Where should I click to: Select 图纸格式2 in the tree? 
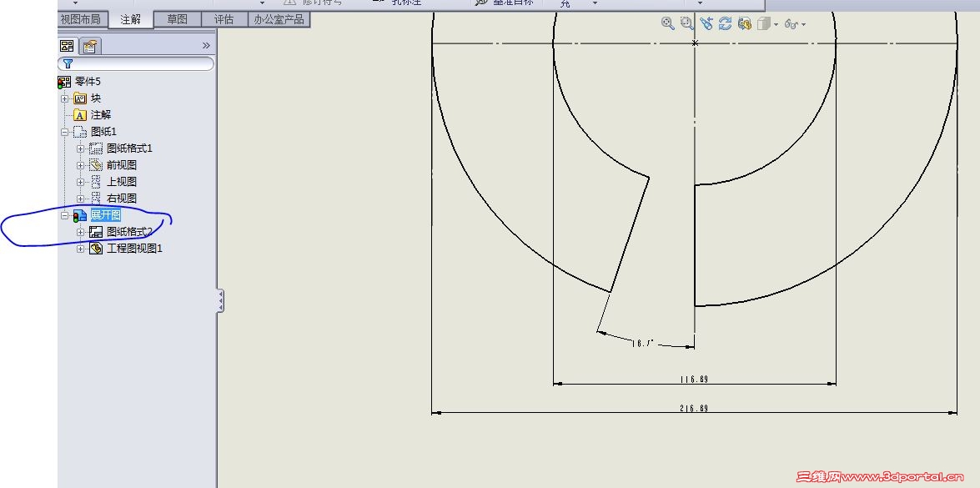129,232
